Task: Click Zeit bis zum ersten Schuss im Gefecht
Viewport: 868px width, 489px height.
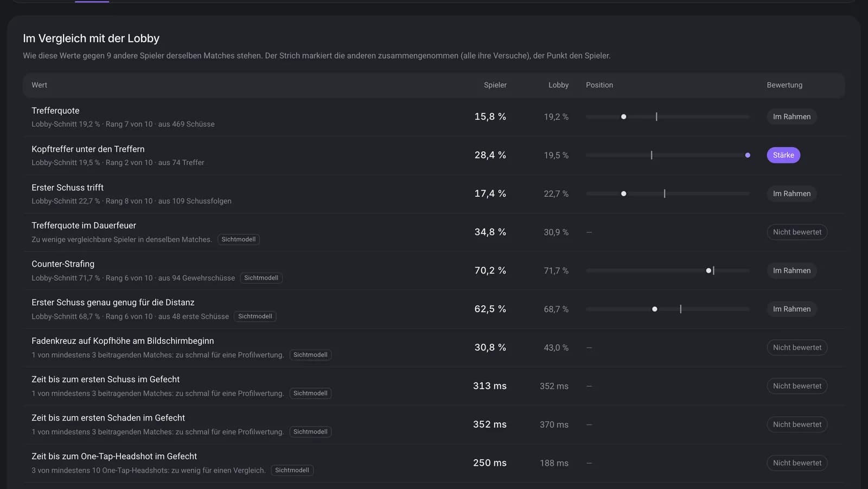Action: [x=105, y=379]
